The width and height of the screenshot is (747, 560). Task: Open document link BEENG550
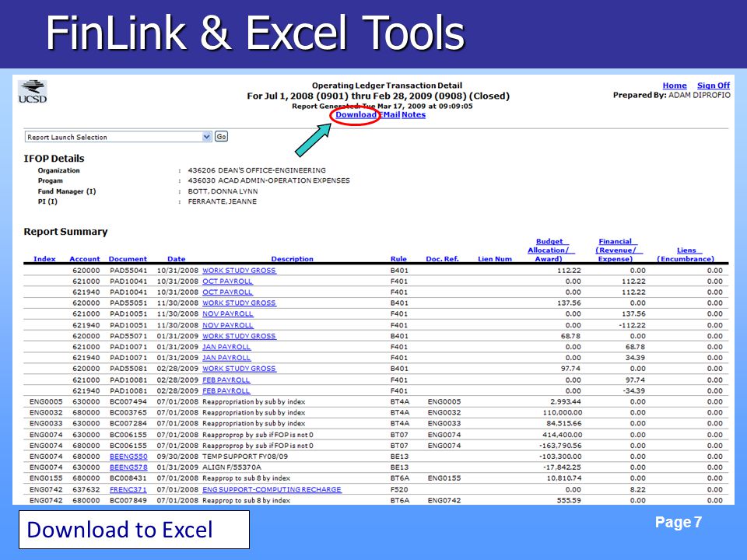pos(128,457)
